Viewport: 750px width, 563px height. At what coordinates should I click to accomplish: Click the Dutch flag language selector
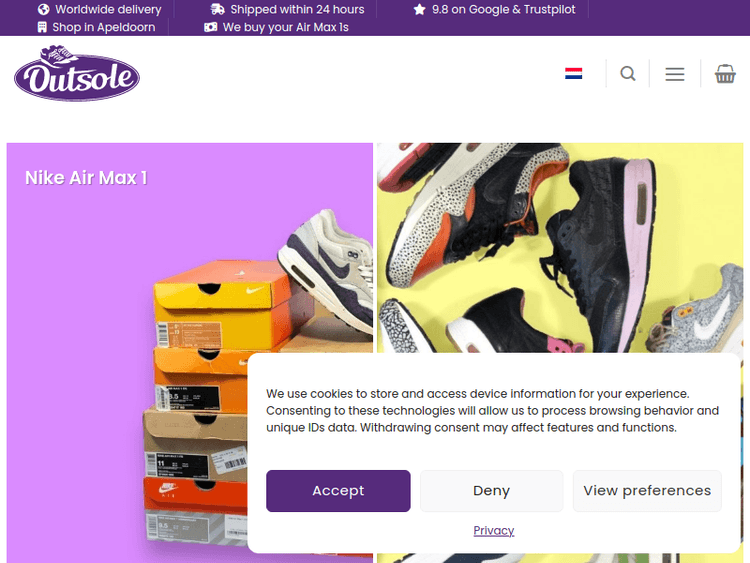click(x=574, y=74)
